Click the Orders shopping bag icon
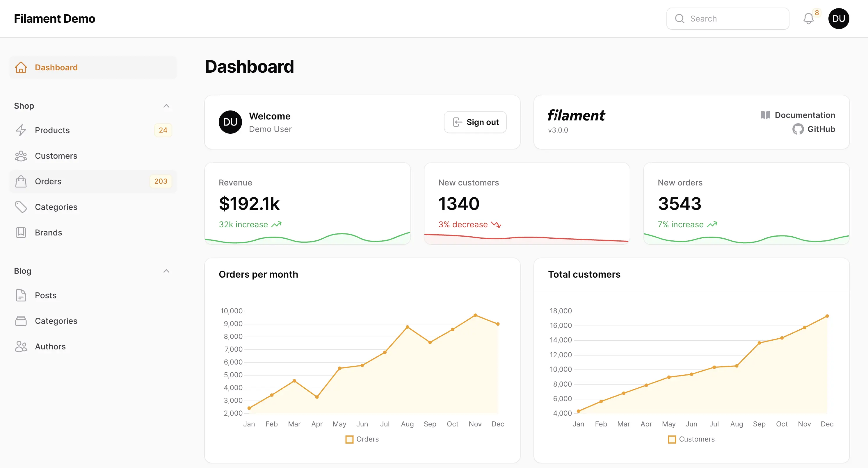Viewport: 868px width, 468px height. pyautogui.click(x=21, y=181)
